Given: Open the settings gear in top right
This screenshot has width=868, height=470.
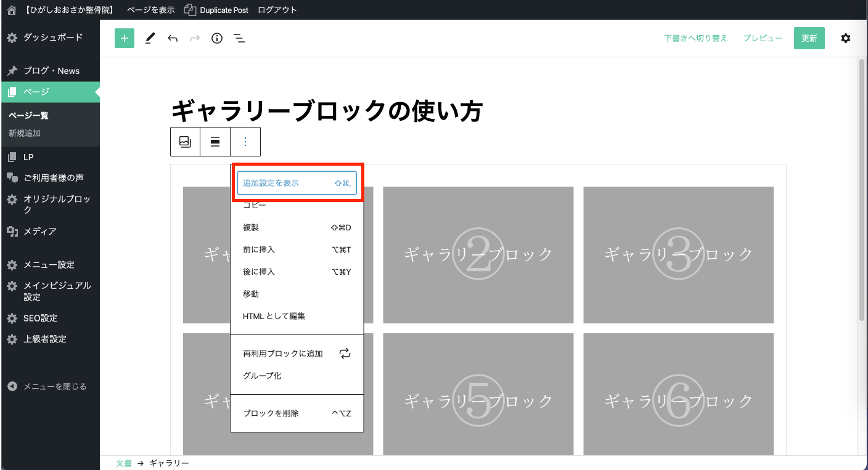Looking at the screenshot, I should click(x=846, y=38).
